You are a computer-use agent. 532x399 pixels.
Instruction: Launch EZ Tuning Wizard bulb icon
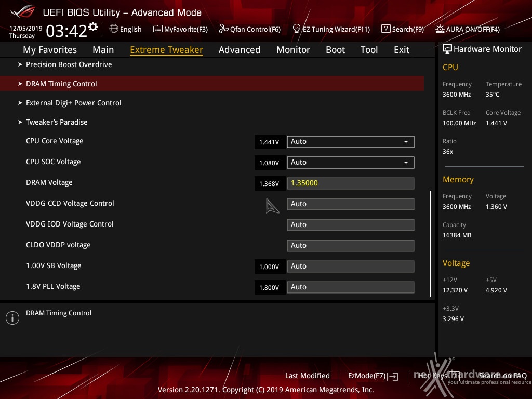296,29
